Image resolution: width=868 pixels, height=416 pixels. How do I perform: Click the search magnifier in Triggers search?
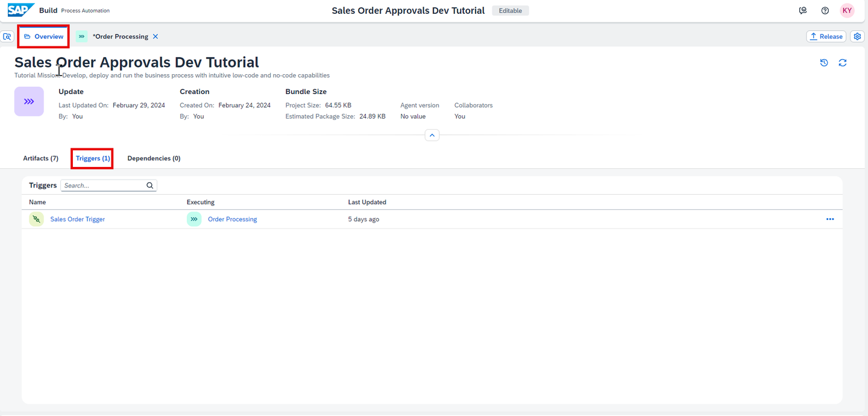pos(150,186)
